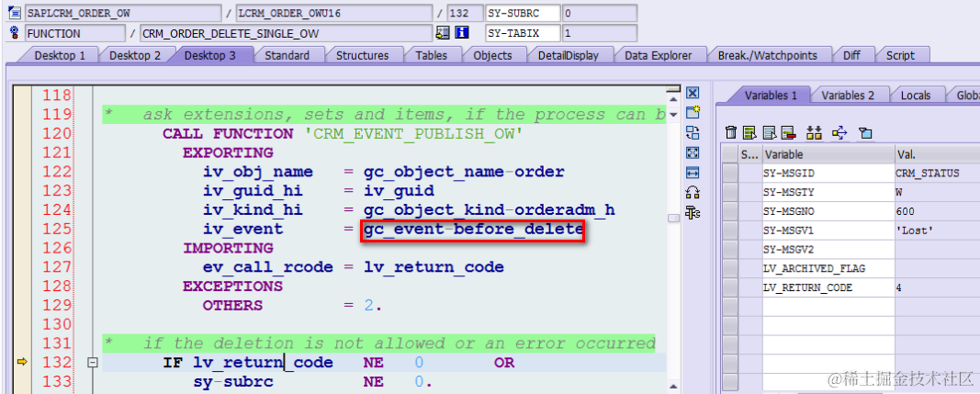This screenshot has width=980, height=394.
Task: Click the delete row icon with red bar
Action: tap(787, 132)
